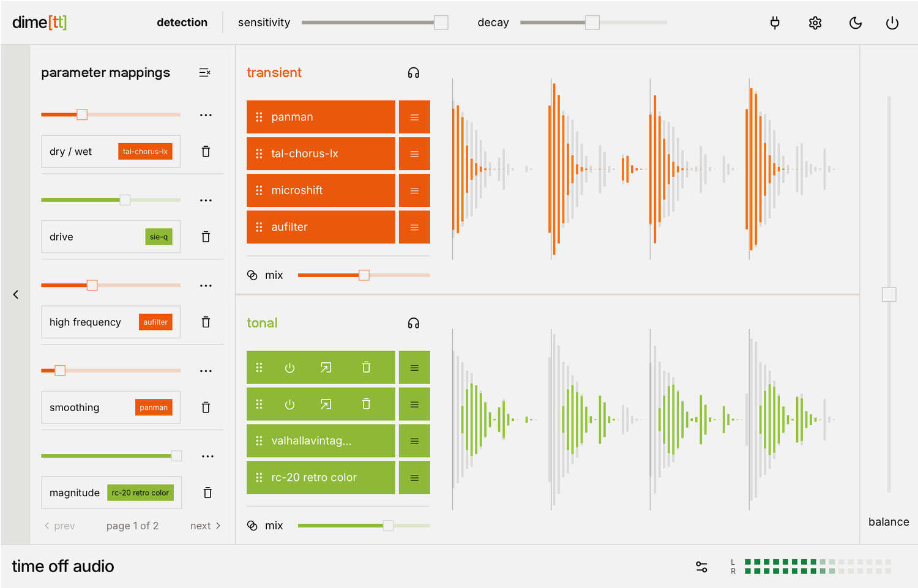Bypass the first tonal plugin slot

(289, 368)
